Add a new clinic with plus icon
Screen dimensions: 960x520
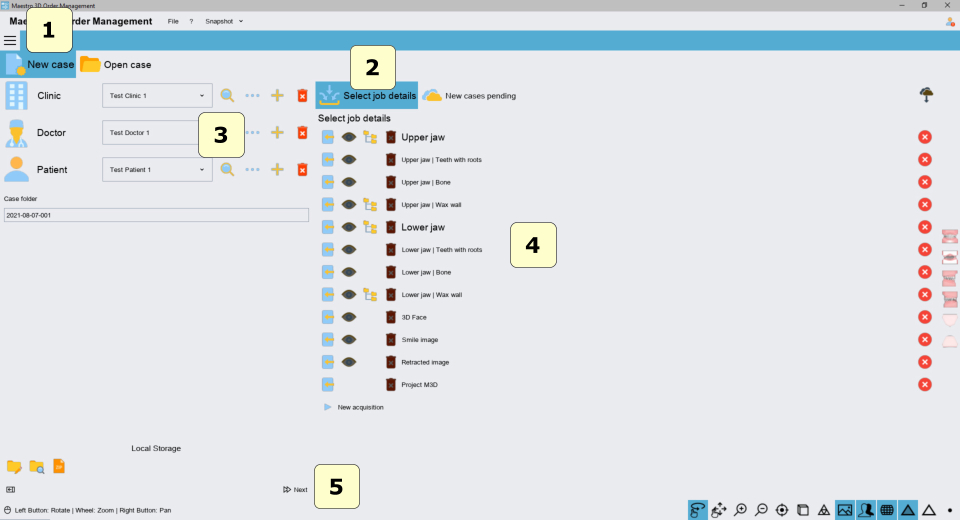click(x=277, y=96)
